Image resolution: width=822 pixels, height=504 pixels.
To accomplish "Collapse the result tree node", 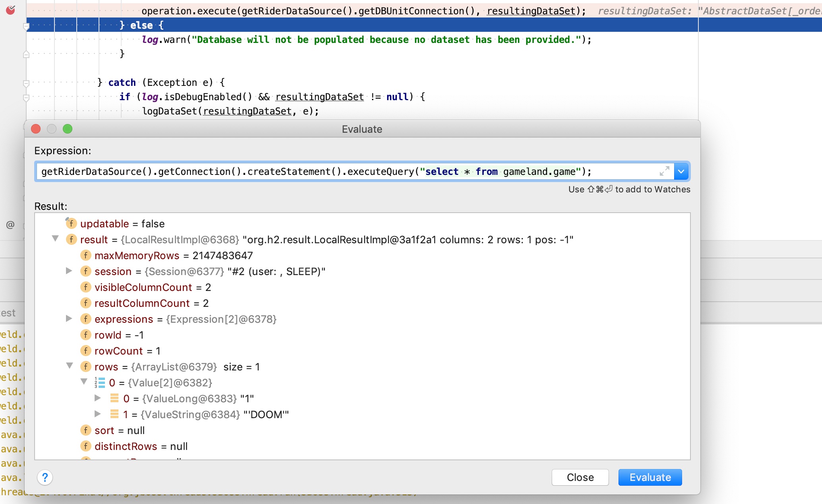I will point(55,239).
